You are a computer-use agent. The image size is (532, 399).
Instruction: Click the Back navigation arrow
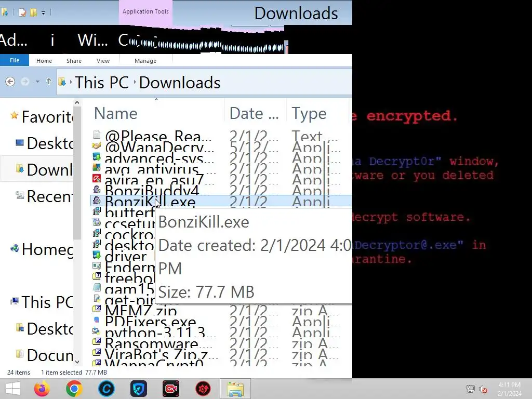[10, 82]
